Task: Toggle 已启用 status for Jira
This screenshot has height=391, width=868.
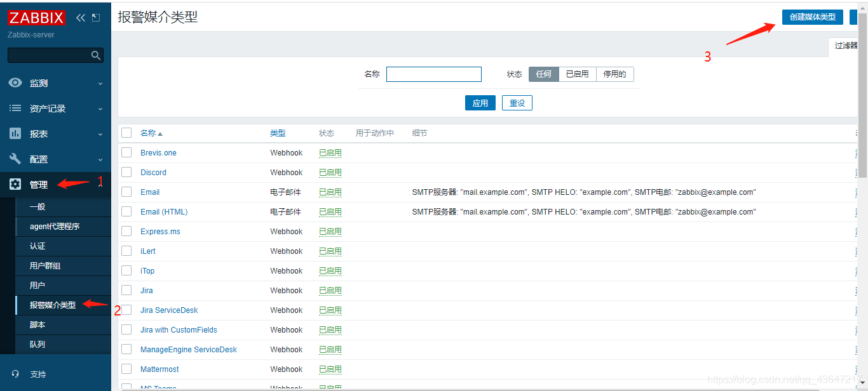Action: click(330, 291)
